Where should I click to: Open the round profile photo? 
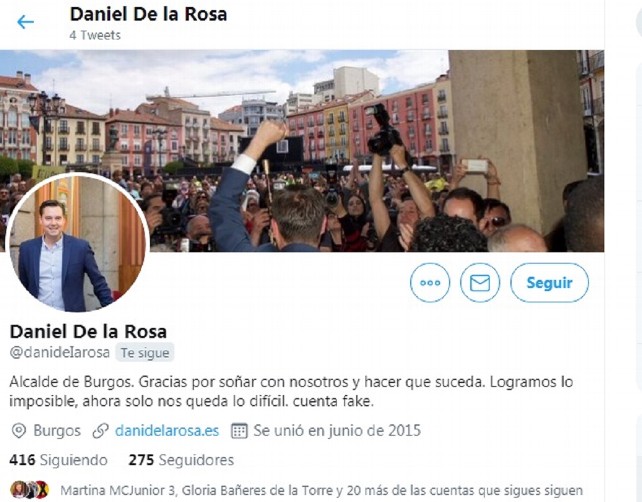[x=78, y=243]
